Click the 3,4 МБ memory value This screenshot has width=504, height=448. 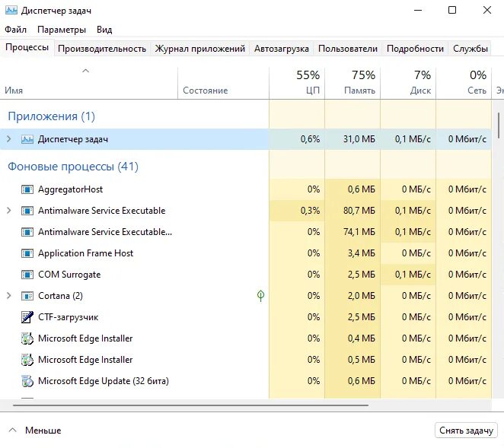[362, 253]
